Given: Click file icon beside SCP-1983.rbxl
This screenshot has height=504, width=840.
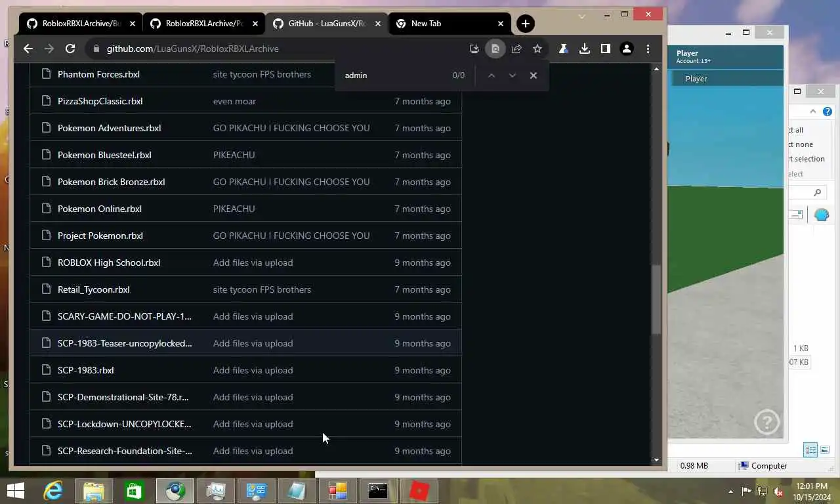Looking at the screenshot, I should pos(46,370).
